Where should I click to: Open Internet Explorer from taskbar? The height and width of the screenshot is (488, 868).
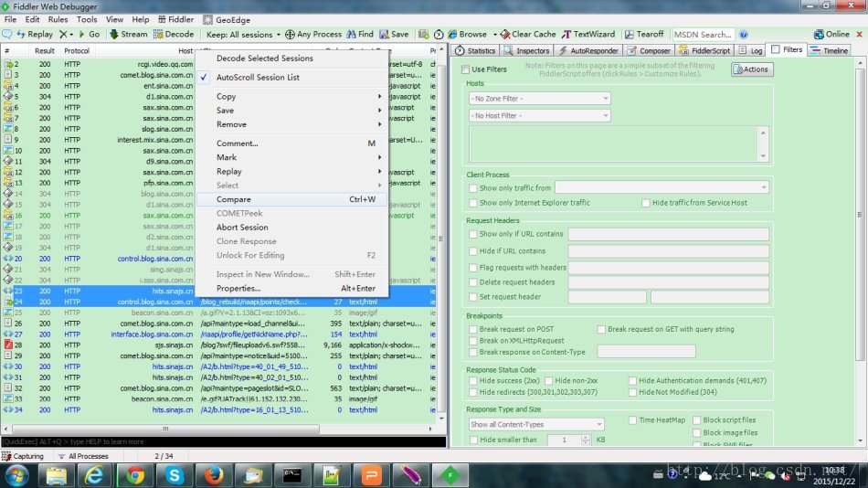[x=95, y=475]
